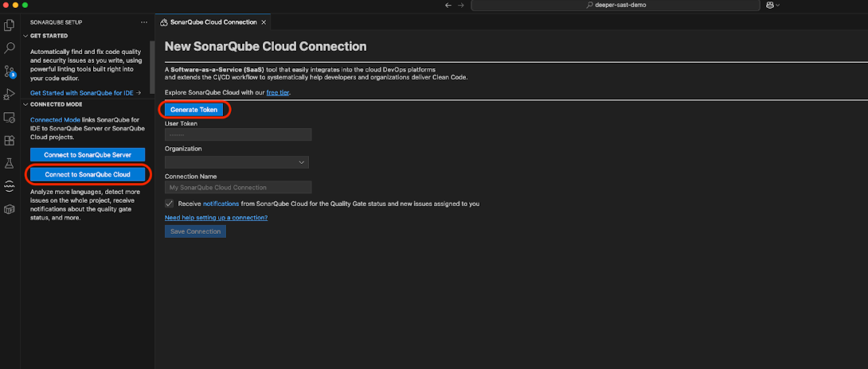This screenshot has width=868, height=369.
Task: Open the Organization dropdown
Action: [x=237, y=162]
